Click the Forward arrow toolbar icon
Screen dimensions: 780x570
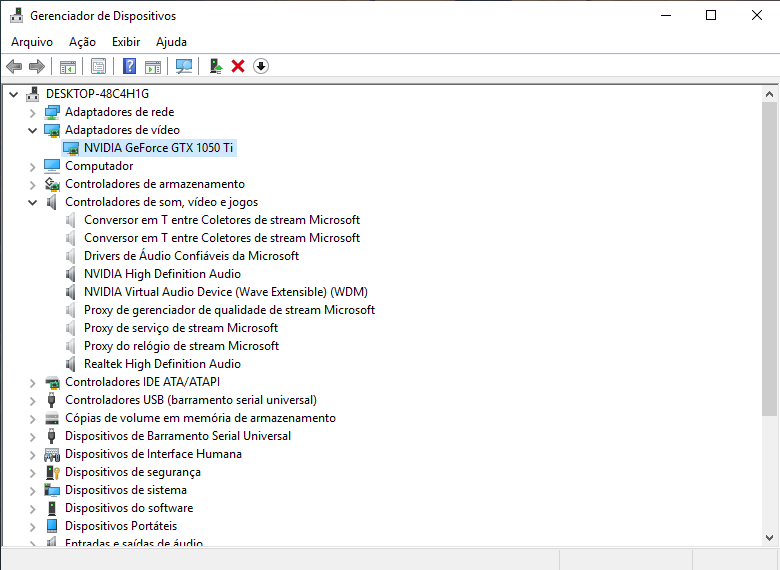[x=37, y=66]
